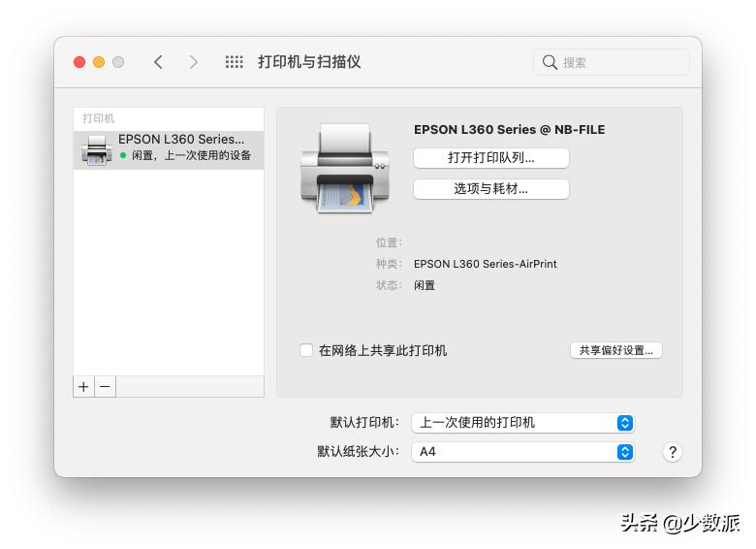Remove printer with minus button
The image size is (756, 549).
pos(105,387)
